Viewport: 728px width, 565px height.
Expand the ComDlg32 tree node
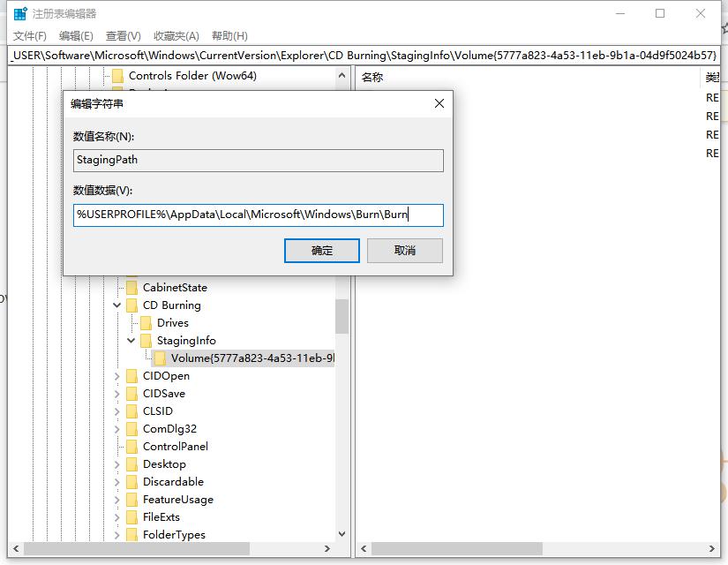117,428
